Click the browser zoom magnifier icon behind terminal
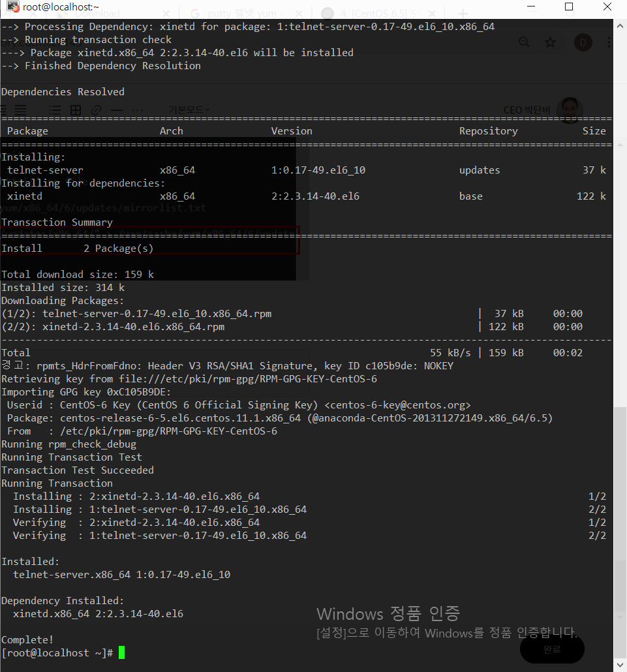Viewport: 627px width, 672px height. click(524, 42)
